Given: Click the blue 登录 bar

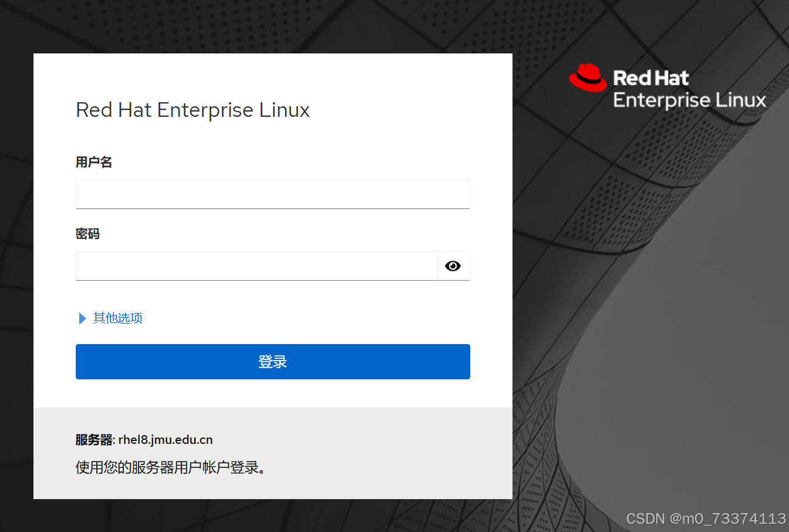Looking at the screenshot, I should point(273,361).
